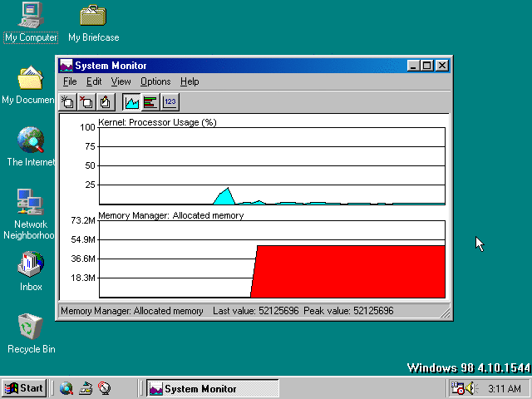Click the Add Item toolbar icon
This screenshot has height=399, width=532.
pos(67,101)
